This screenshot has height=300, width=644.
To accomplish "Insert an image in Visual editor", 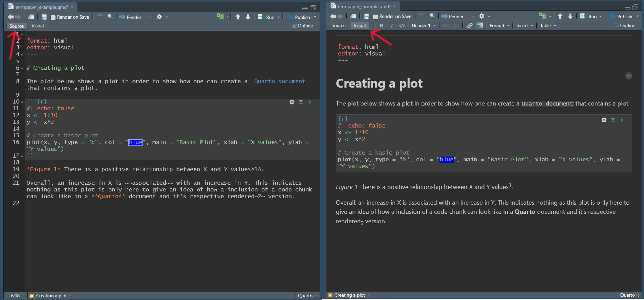I will click(x=480, y=25).
